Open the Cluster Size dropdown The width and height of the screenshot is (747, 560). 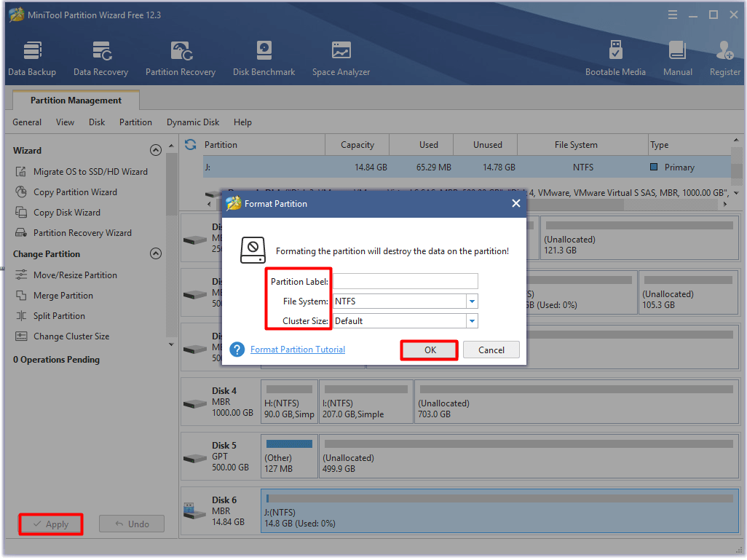tap(472, 321)
